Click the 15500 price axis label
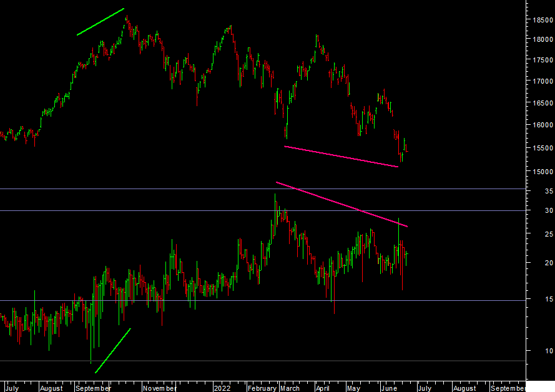 click(543, 148)
